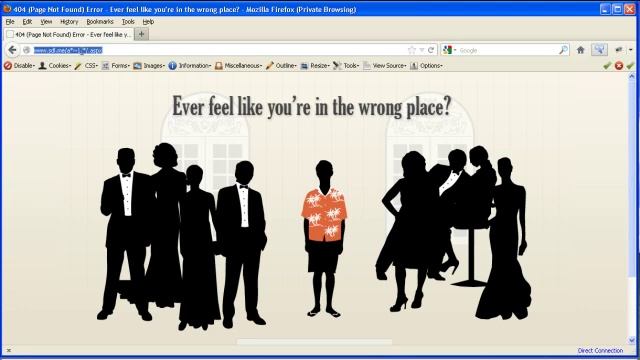Click the Google search engine icon
This screenshot has width=640, height=360.
447,50
